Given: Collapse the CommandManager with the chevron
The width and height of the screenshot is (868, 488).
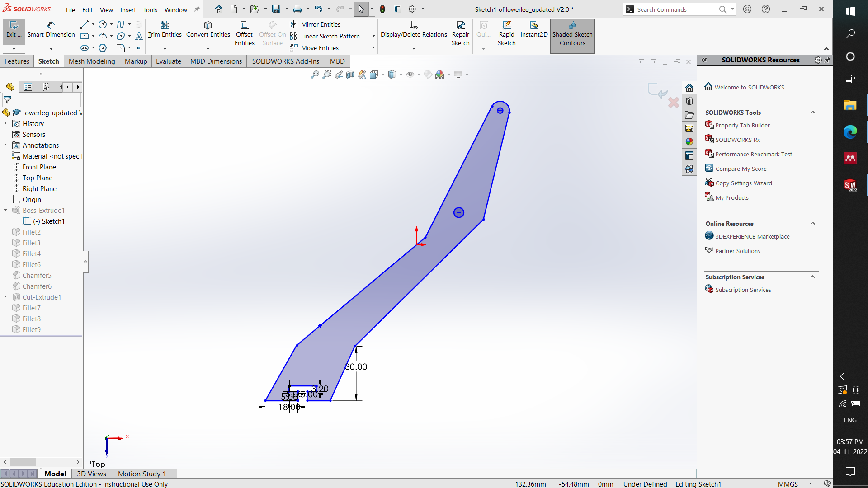Looking at the screenshot, I should tap(826, 49).
